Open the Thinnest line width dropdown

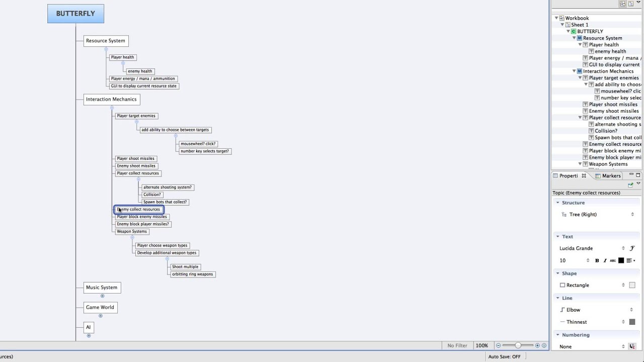593,322
